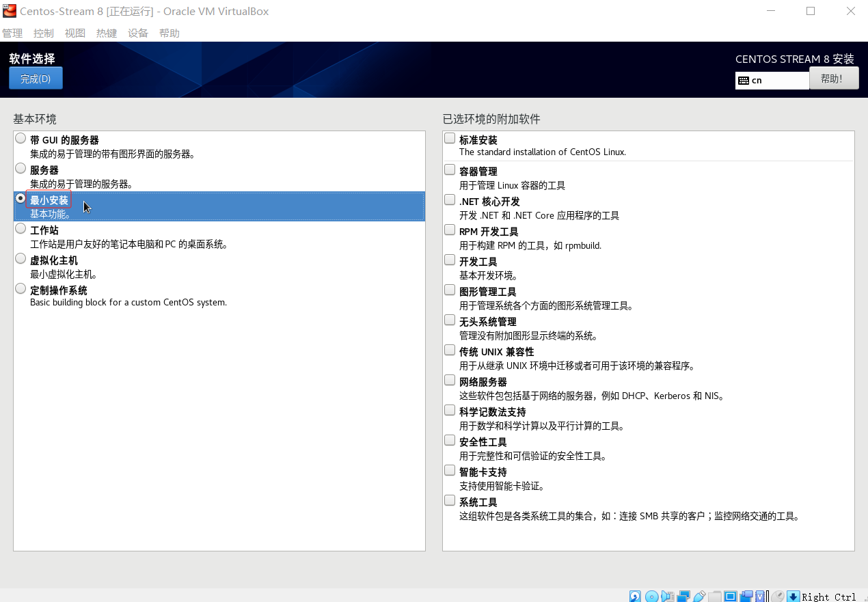The width and height of the screenshot is (868, 602).
Task: Open the 设备 menu
Action: tap(138, 33)
